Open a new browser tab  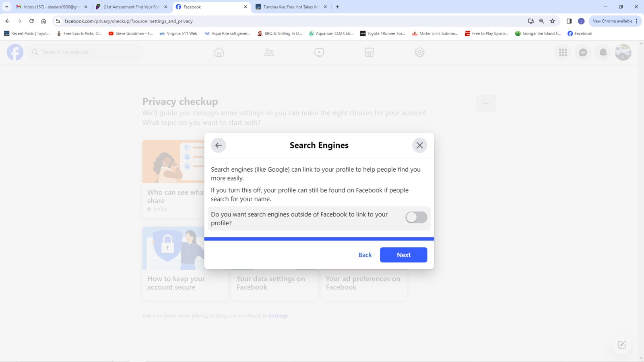tap(337, 7)
